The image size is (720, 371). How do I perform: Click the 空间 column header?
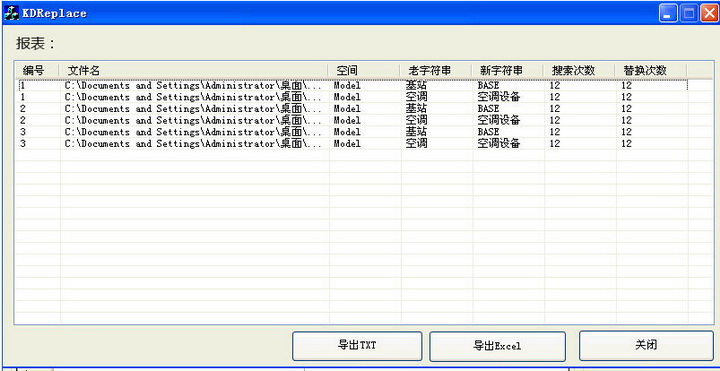pyautogui.click(x=364, y=71)
